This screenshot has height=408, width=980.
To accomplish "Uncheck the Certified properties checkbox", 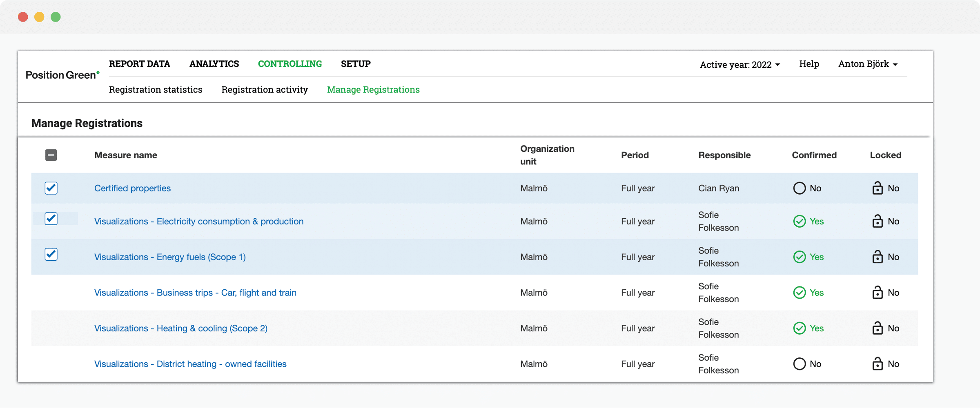I will (x=51, y=188).
